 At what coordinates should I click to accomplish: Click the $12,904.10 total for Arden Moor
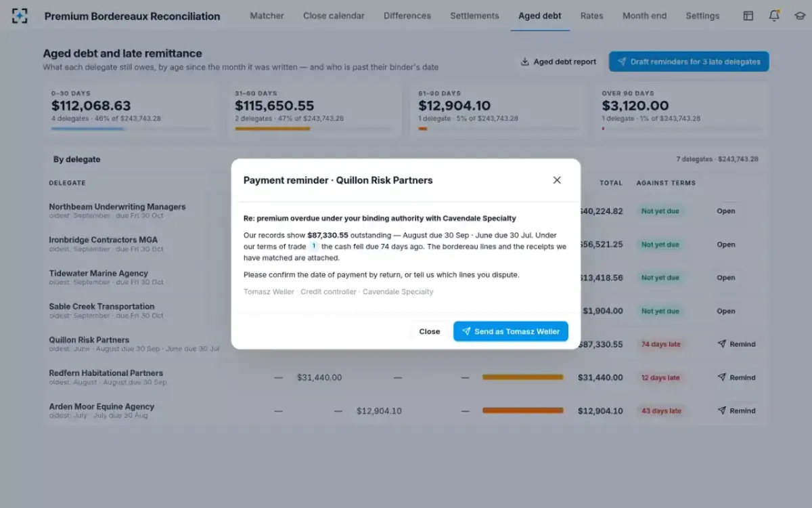(x=600, y=410)
